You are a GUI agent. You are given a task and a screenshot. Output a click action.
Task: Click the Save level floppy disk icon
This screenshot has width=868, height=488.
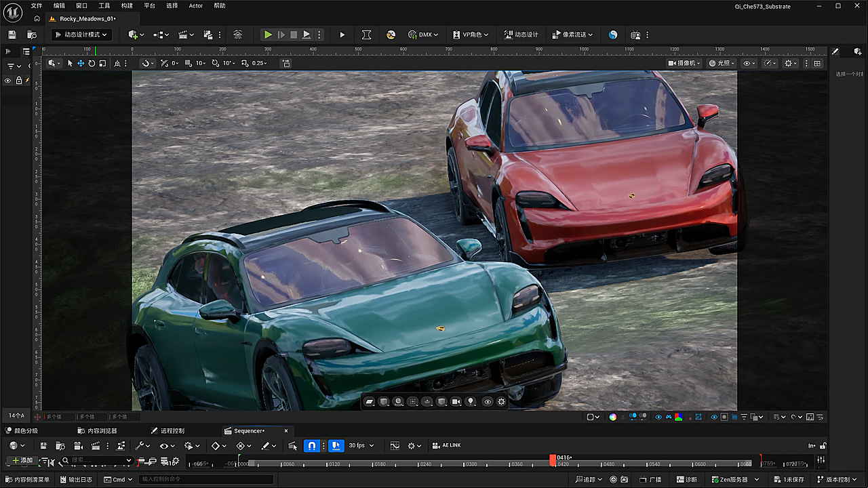tap(12, 35)
